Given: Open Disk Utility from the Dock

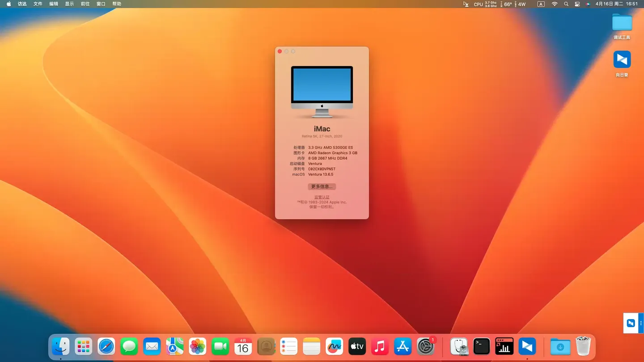Looking at the screenshot, I should tap(459, 346).
